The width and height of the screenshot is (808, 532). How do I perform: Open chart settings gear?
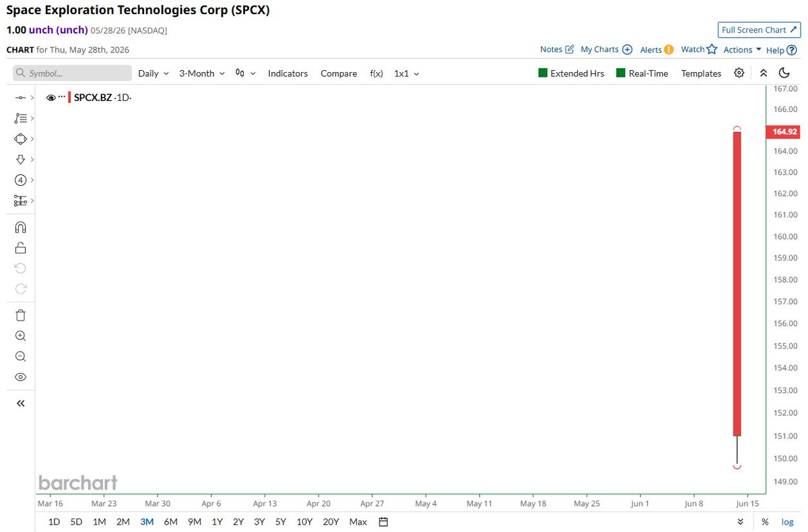739,73
